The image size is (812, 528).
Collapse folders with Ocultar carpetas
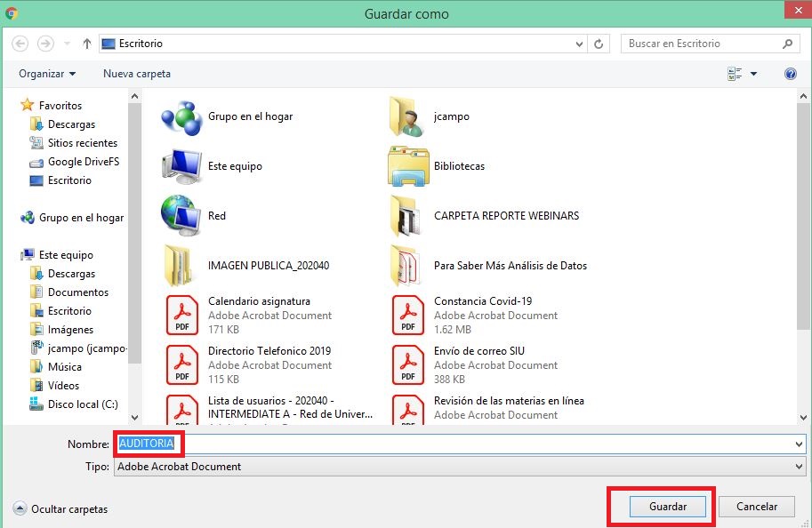(x=60, y=509)
